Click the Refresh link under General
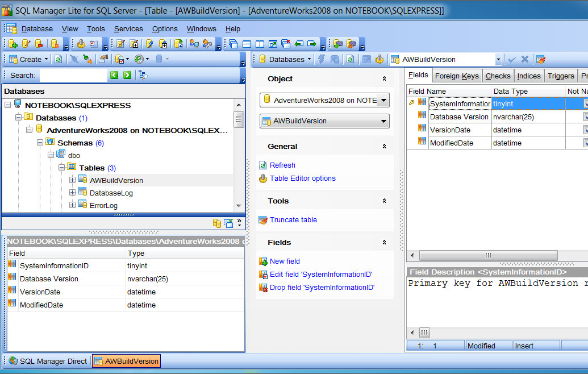 (282, 165)
